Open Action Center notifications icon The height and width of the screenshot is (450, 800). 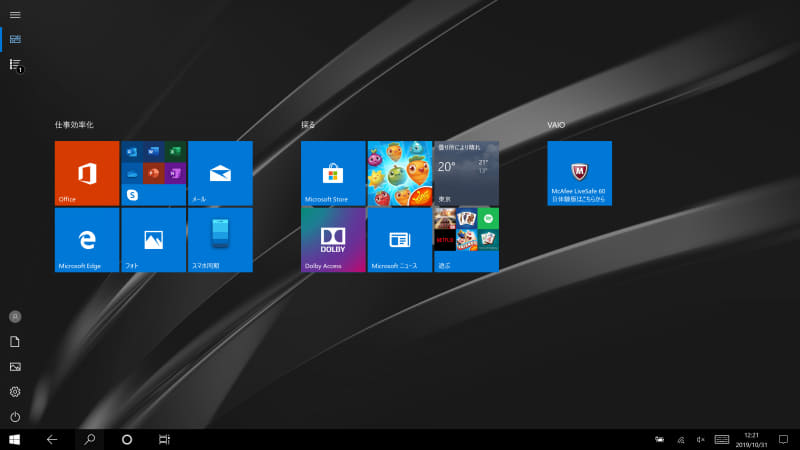click(784, 439)
